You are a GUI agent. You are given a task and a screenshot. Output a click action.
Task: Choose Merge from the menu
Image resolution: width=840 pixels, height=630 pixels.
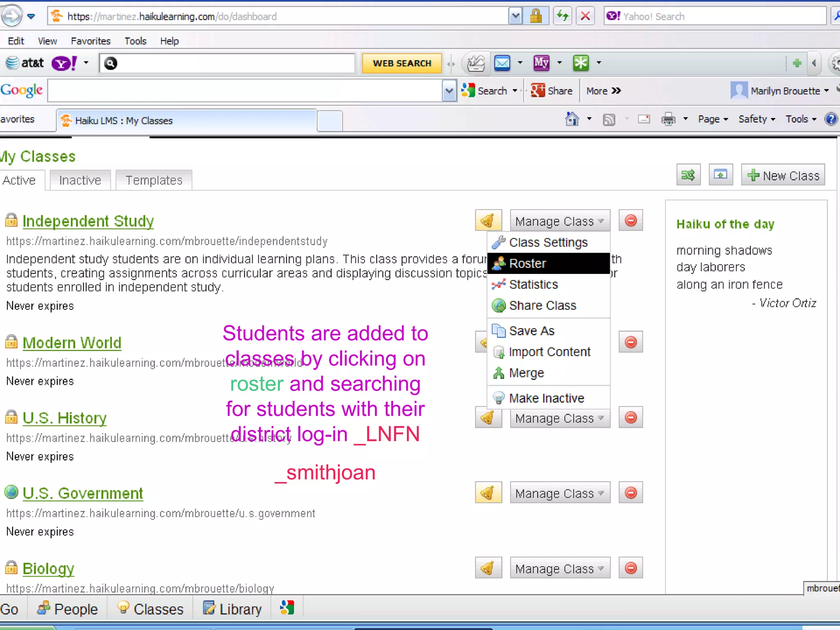548,373
